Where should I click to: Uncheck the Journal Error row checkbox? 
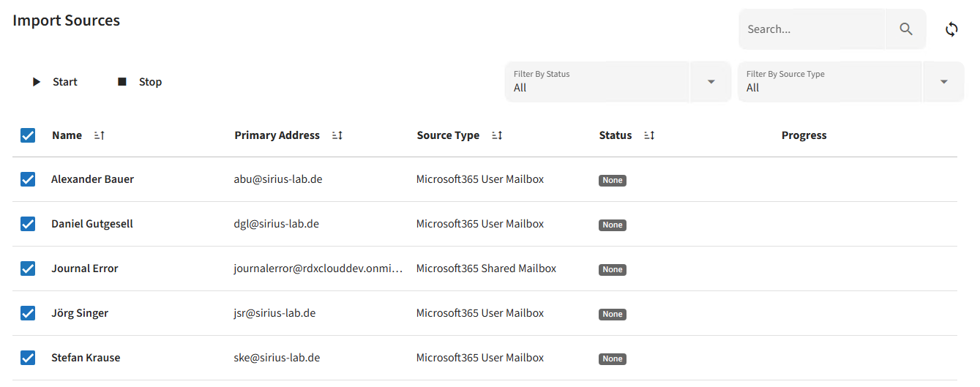coord(28,268)
